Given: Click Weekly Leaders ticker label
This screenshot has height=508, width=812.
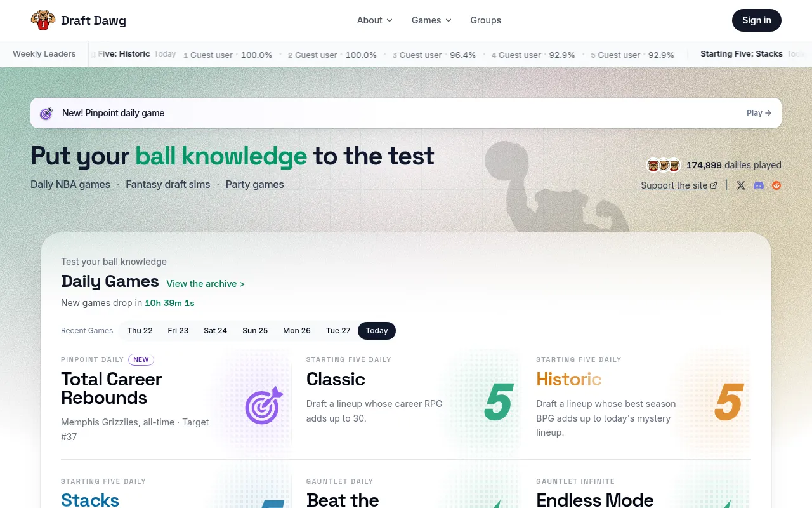Looking at the screenshot, I should 44,54.
